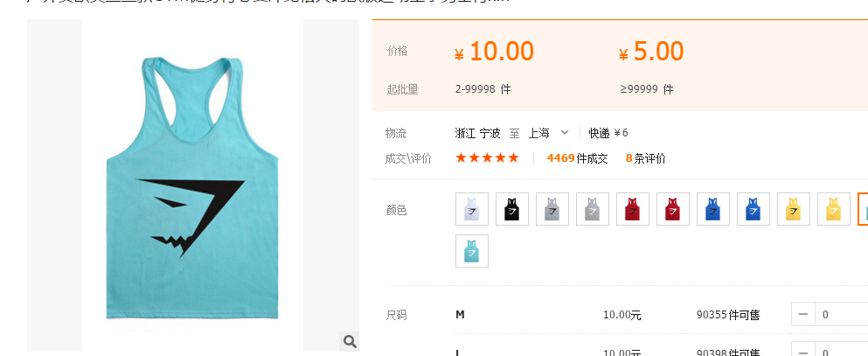Choose yellow tank top with black logo
The width and height of the screenshot is (868, 356).
(x=794, y=209)
